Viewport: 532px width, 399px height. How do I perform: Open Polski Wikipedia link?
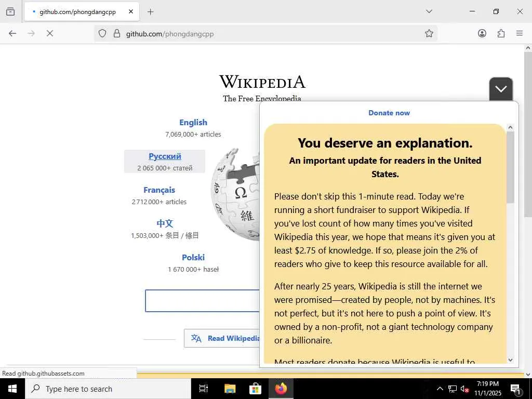click(193, 257)
